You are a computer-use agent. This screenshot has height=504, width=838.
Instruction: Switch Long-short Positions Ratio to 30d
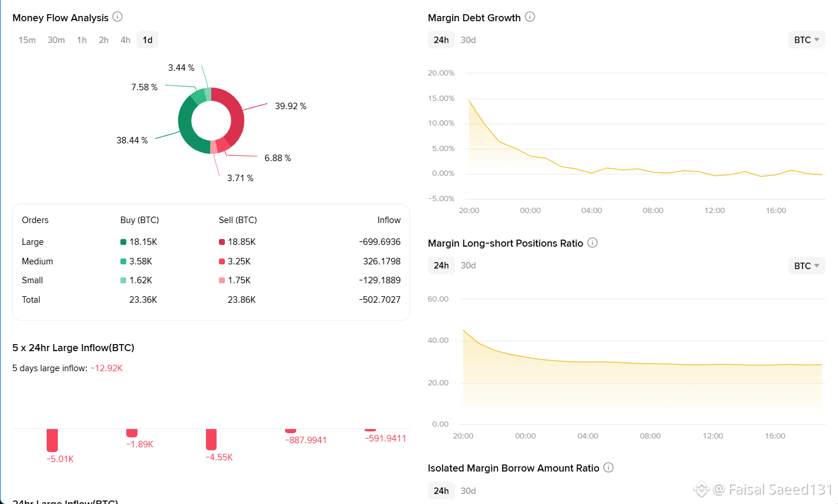[x=468, y=266]
